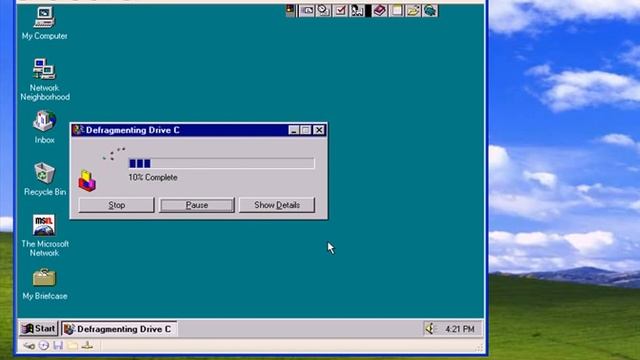Click the stacked colored blocks defrag animation icon
Viewport: 640px width, 360px height.
click(x=87, y=181)
